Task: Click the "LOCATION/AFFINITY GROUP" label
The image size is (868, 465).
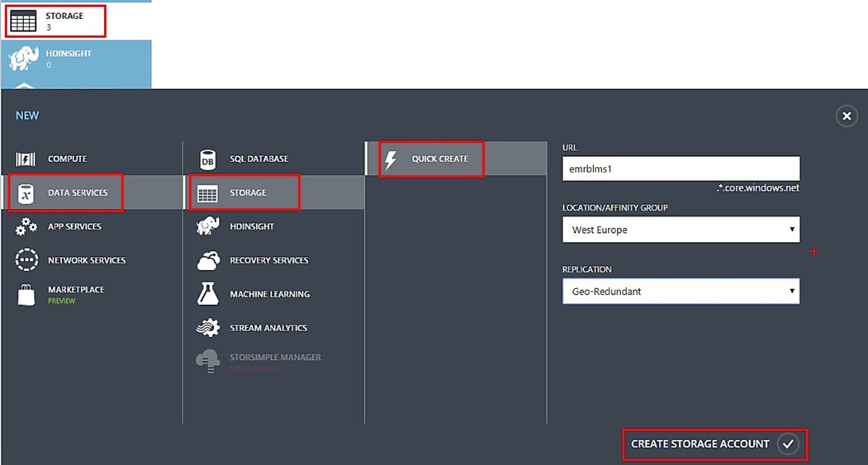Action: pos(615,207)
